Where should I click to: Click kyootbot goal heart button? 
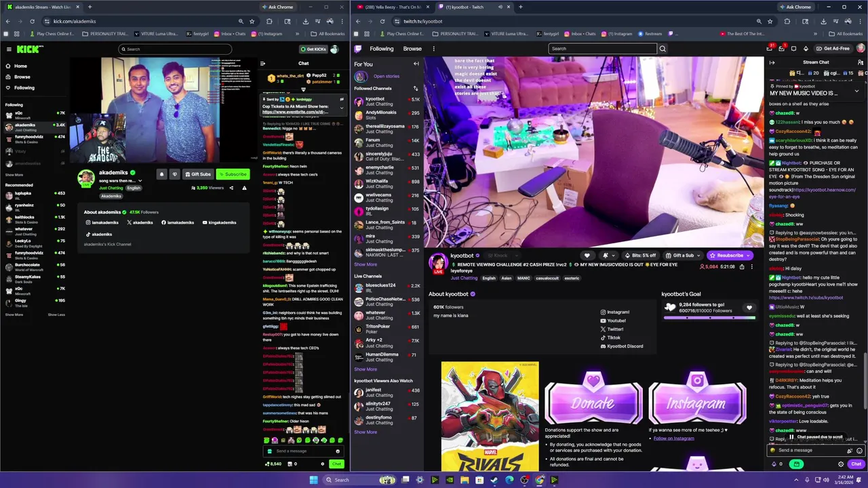coord(749,308)
